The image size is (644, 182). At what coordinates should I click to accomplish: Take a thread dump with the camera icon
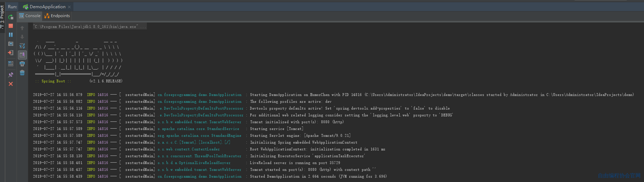tap(11, 44)
